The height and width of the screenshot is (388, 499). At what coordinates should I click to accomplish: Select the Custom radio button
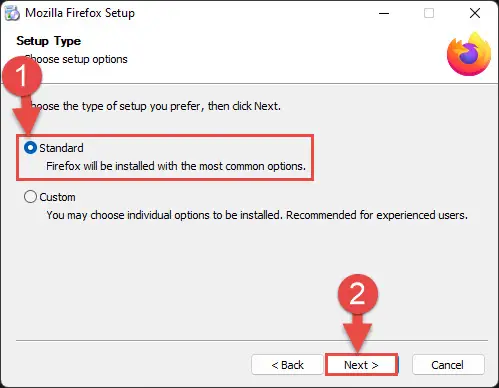[30, 197]
